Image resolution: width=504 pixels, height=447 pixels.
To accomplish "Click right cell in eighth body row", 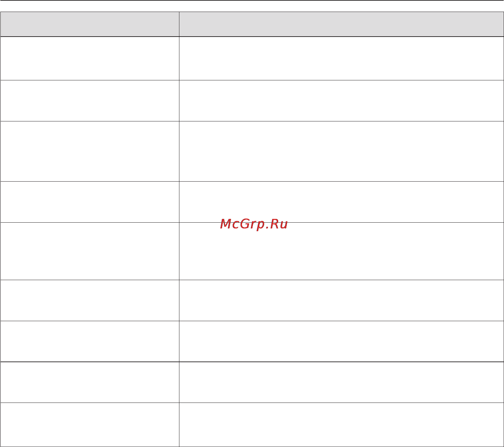I will (x=341, y=382).
